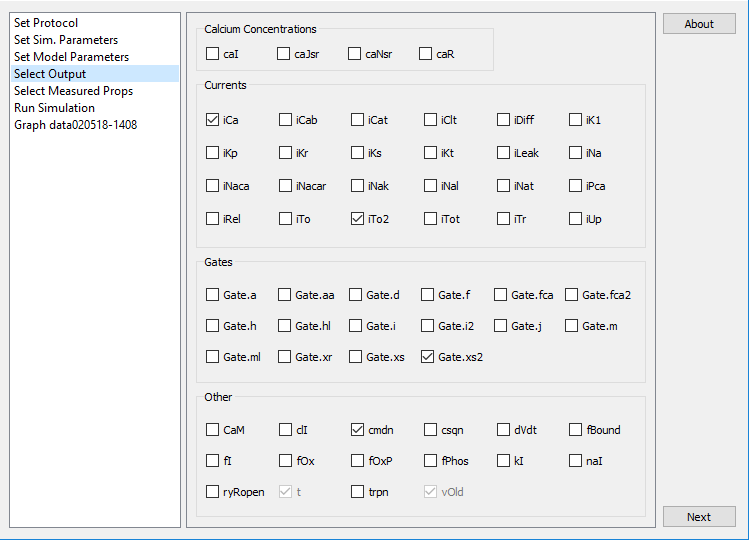
Task: Enable iTot total current
Action: 430,218
